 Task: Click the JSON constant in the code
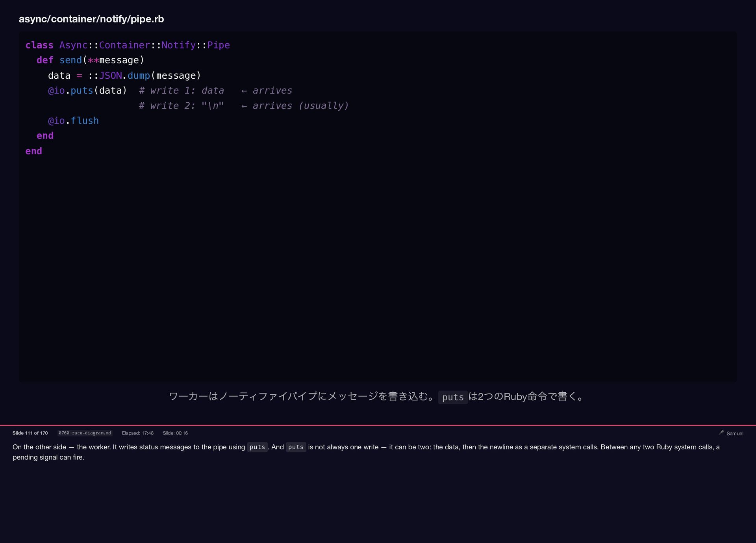tap(110, 76)
